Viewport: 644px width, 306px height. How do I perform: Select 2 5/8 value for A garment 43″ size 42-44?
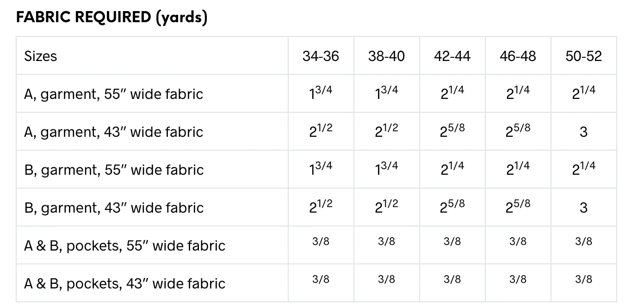[452, 130]
